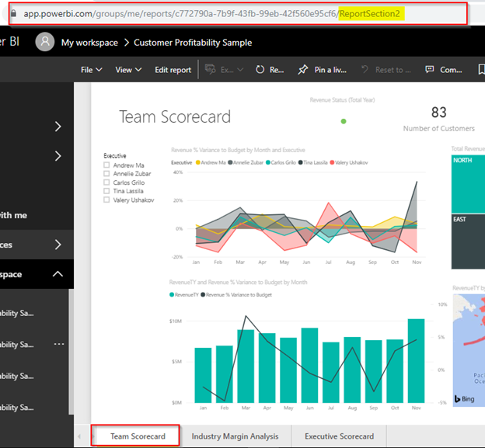This screenshot has height=448, width=485.
Task: Check the Valery Ushakov executive checkbox
Action: click(x=106, y=200)
